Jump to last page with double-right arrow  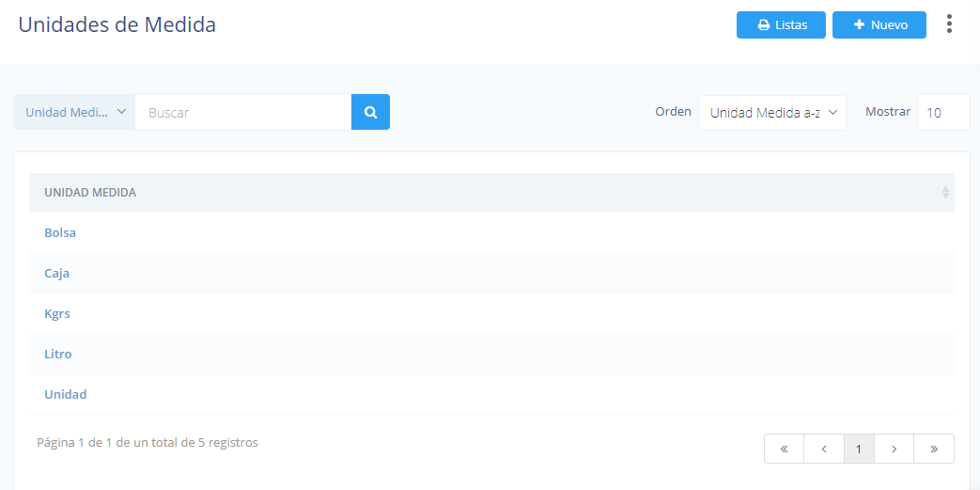[934, 449]
